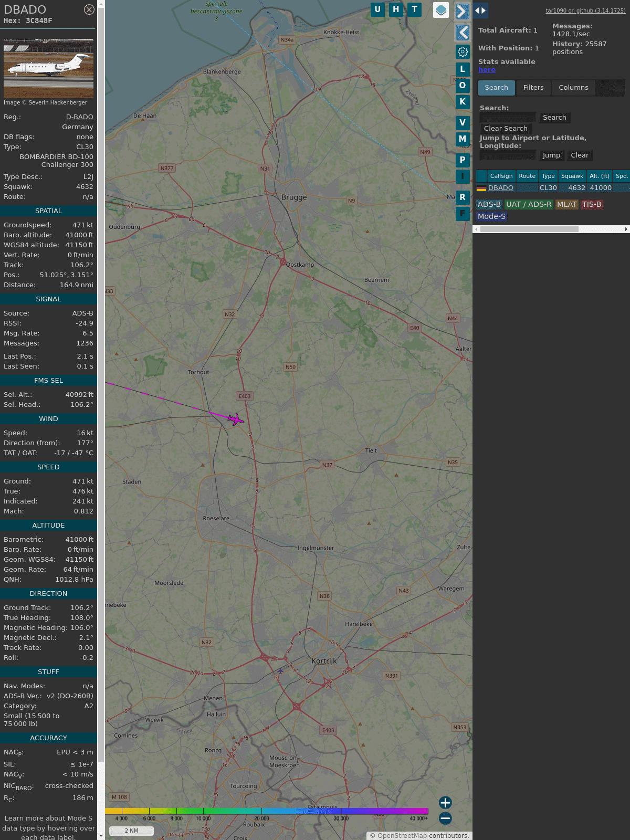Sort the table by Spd. column
630x840 pixels.
coord(622,176)
